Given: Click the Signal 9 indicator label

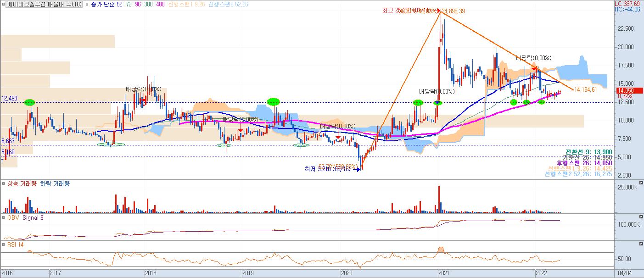Looking at the screenshot, I should click(x=33, y=217).
